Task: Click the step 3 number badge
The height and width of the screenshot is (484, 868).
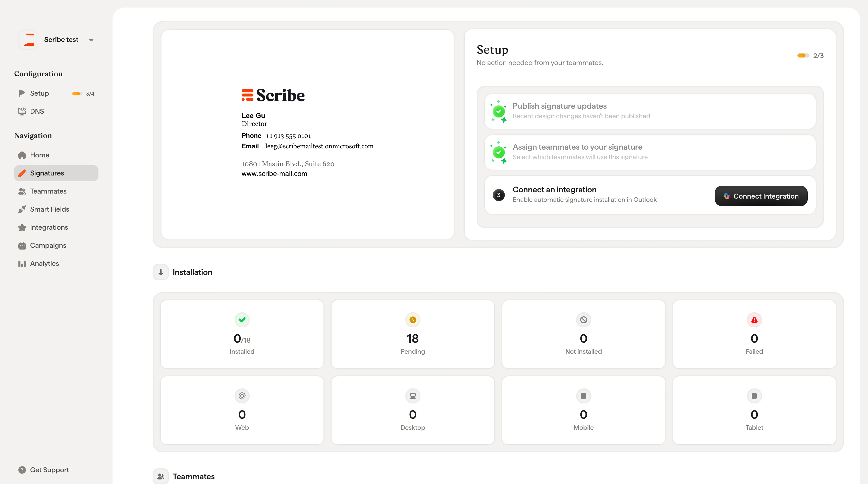Action: pyautogui.click(x=499, y=195)
